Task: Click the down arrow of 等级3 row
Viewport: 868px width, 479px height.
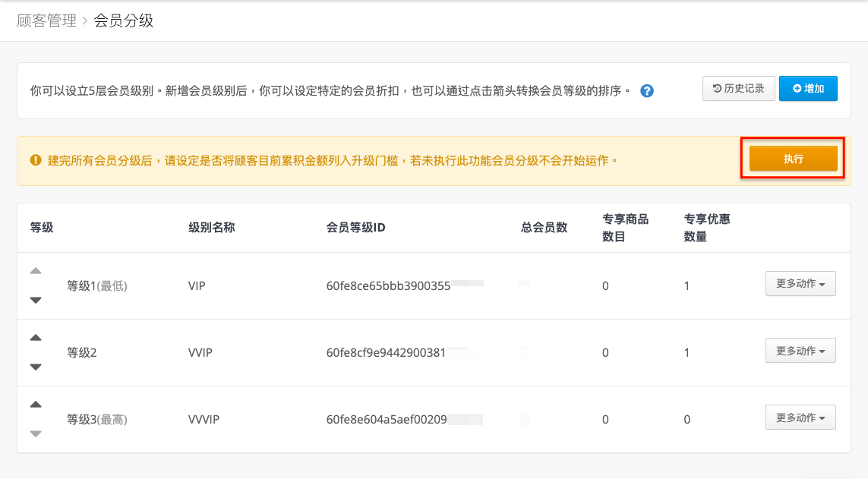Action: click(36, 434)
